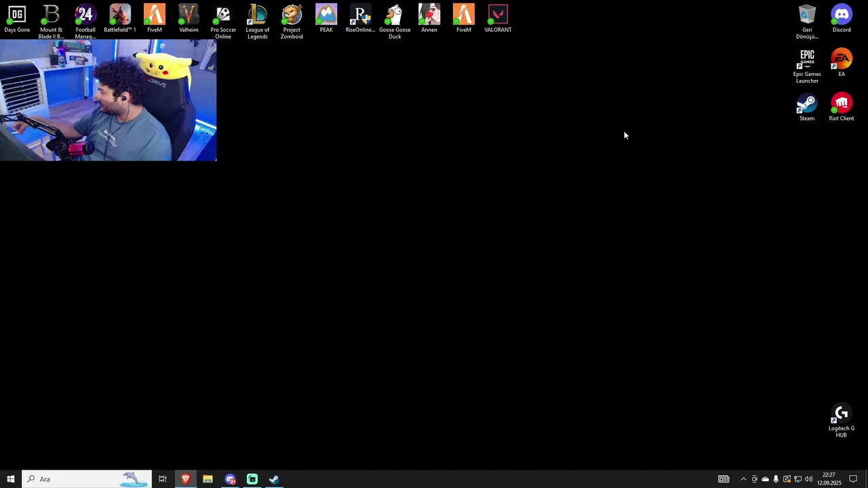Open the volume speaker control
The width and height of the screenshot is (868, 488).
click(808, 479)
